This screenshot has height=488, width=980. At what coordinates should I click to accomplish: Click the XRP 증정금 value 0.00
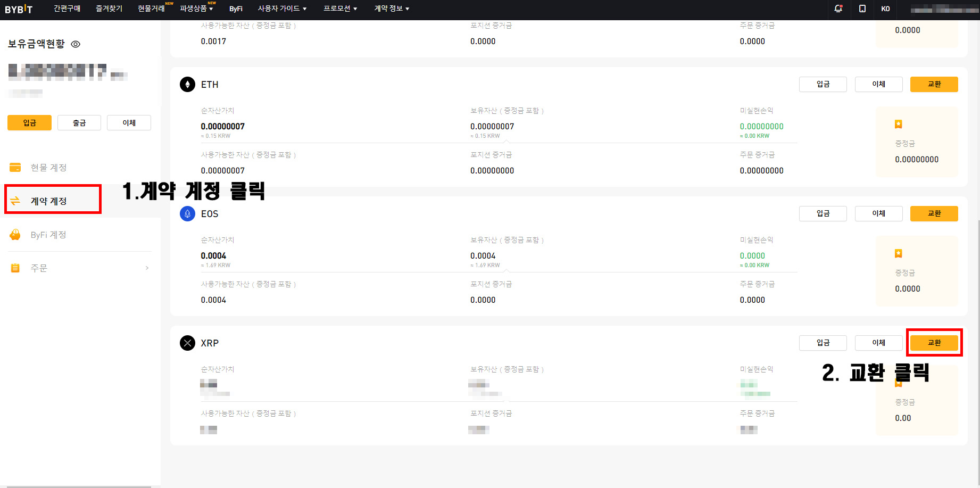coord(903,418)
